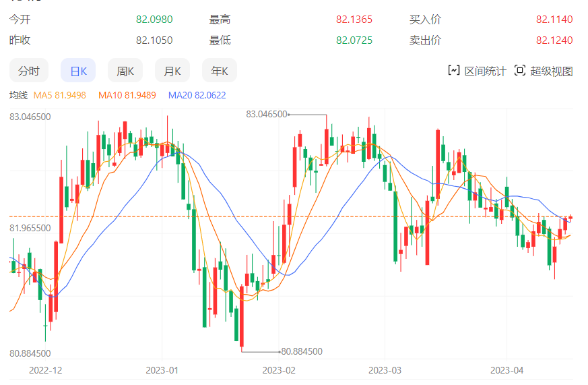Switch to the 分时 intraday tab
This screenshot has height=385, width=588.
point(28,71)
